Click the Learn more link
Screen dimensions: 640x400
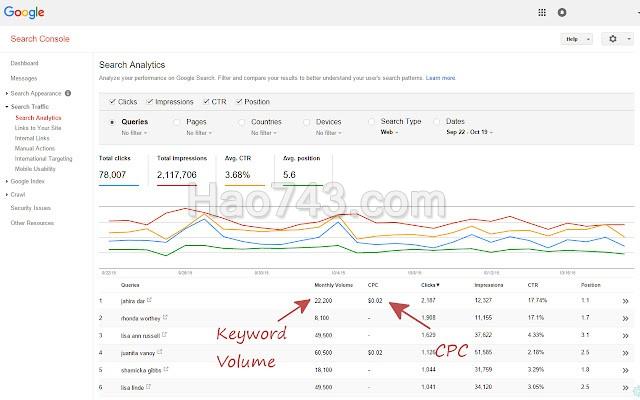(440, 78)
